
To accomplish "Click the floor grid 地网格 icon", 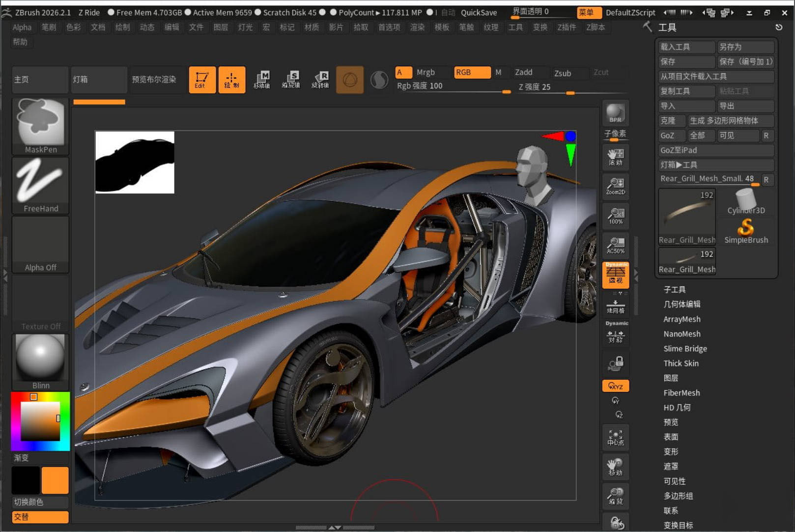I will 615,306.
